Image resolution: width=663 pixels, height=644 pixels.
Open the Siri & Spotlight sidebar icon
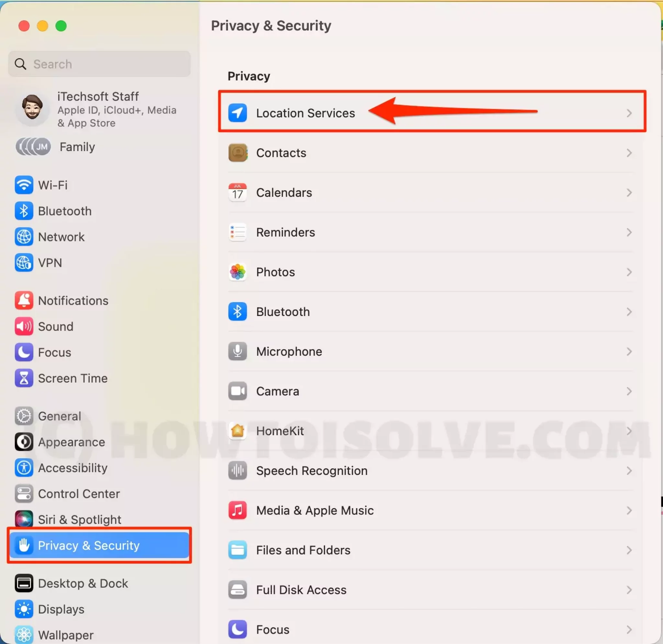[x=24, y=519]
